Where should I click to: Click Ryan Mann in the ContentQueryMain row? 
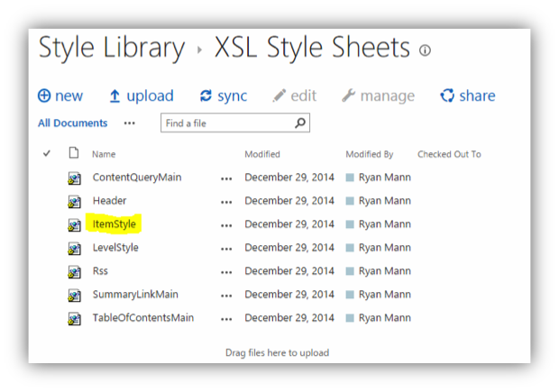coord(385,178)
